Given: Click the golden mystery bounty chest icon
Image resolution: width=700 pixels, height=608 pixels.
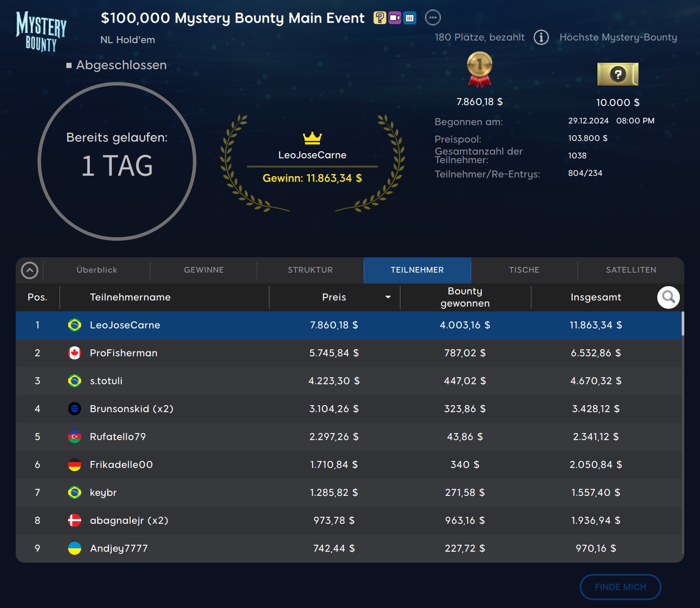Looking at the screenshot, I should point(618,74).
